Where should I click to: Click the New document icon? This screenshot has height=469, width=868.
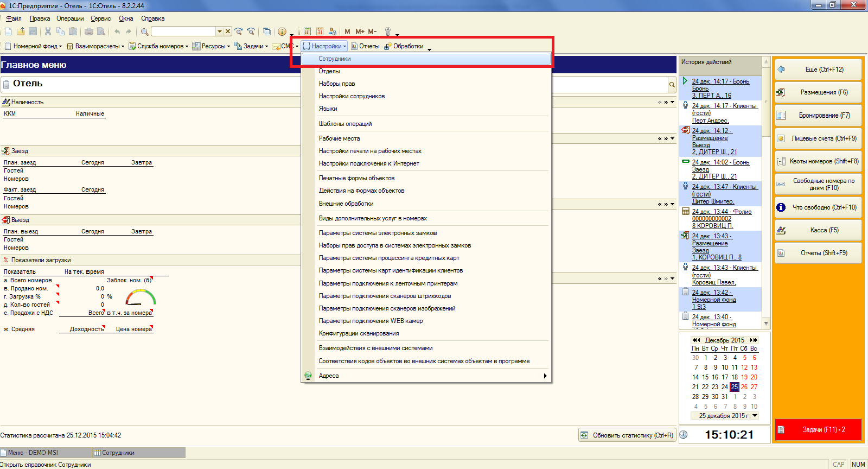pyautogui.click(x=8, y=31)
